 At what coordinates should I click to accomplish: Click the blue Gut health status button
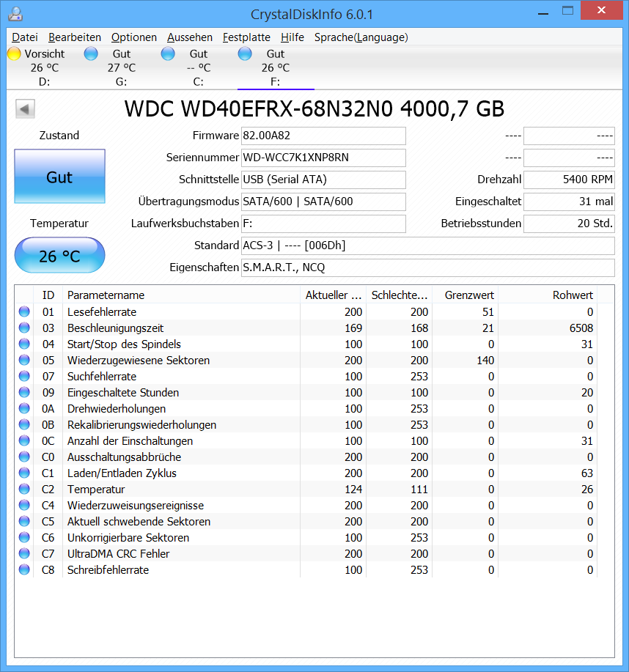pyautogui.click(x=59, y=176)
